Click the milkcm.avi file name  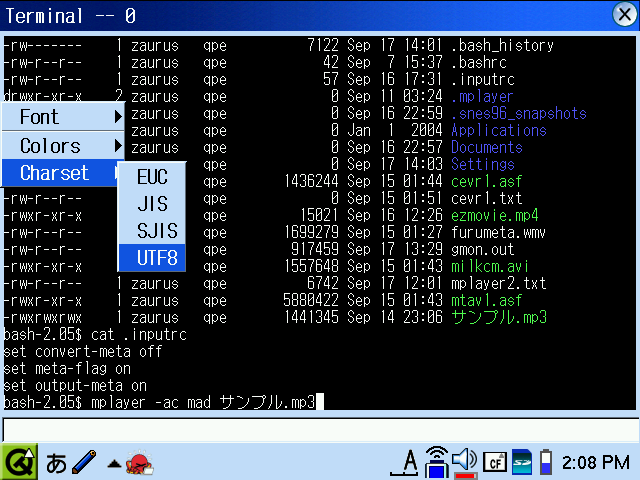click(490, 267)
